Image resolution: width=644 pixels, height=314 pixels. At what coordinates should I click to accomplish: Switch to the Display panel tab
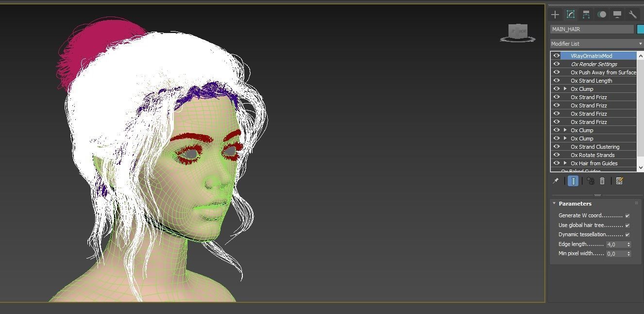pos(617,15)
